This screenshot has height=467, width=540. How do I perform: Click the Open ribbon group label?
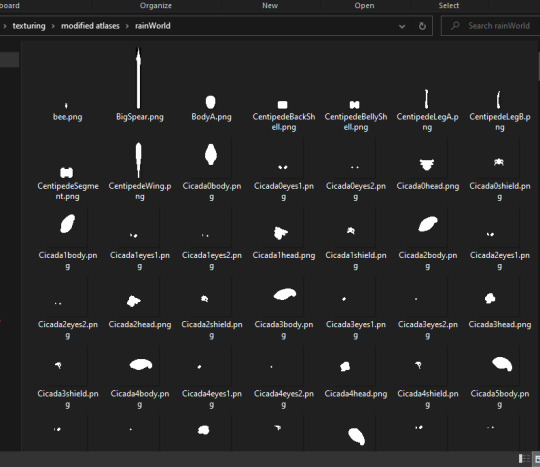[364, 6]
